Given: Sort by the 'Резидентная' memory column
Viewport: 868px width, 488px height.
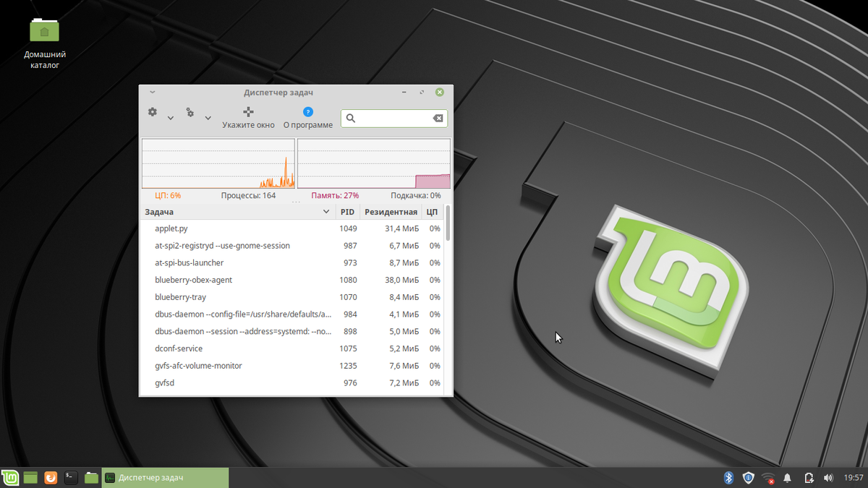Looking at the screenshot, I should coord(391,212).
